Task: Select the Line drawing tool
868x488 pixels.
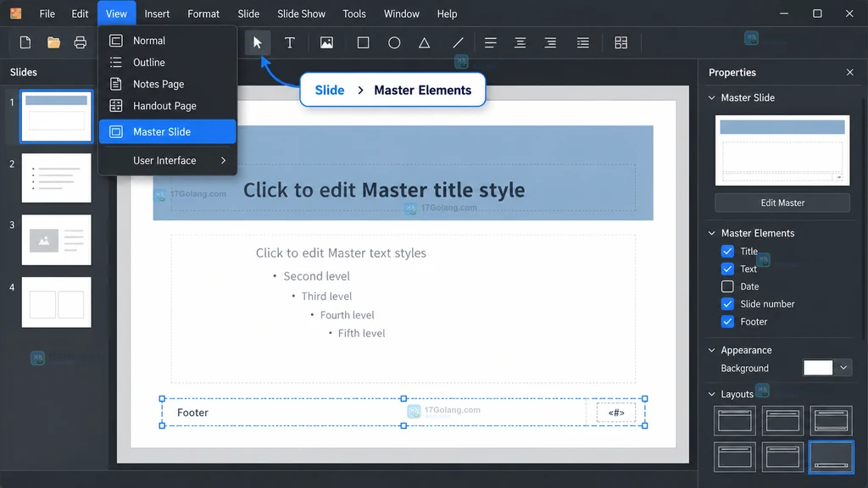Action: click(x=458, y=42)
